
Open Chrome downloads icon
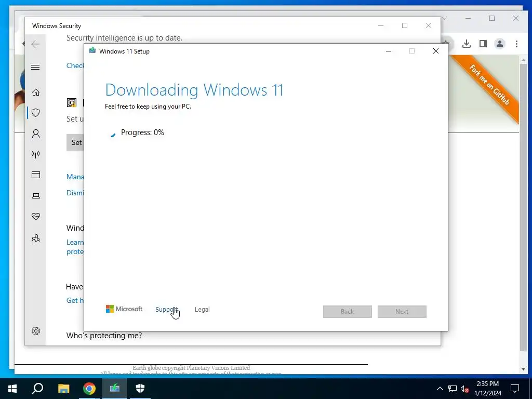(467, 44)
